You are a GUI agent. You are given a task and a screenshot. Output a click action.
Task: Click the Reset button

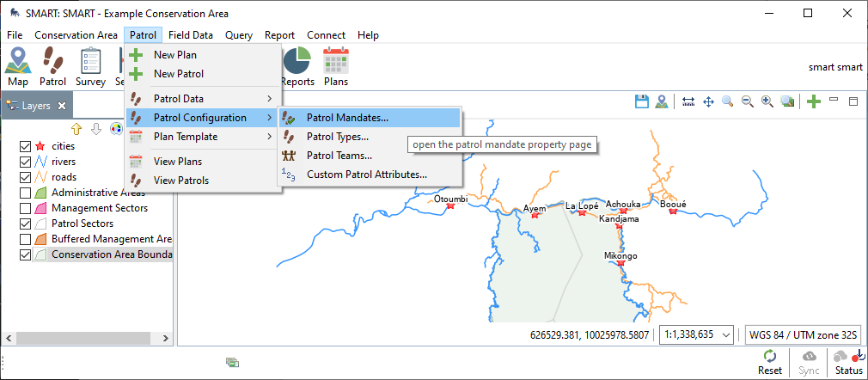[x=770, y=362]
